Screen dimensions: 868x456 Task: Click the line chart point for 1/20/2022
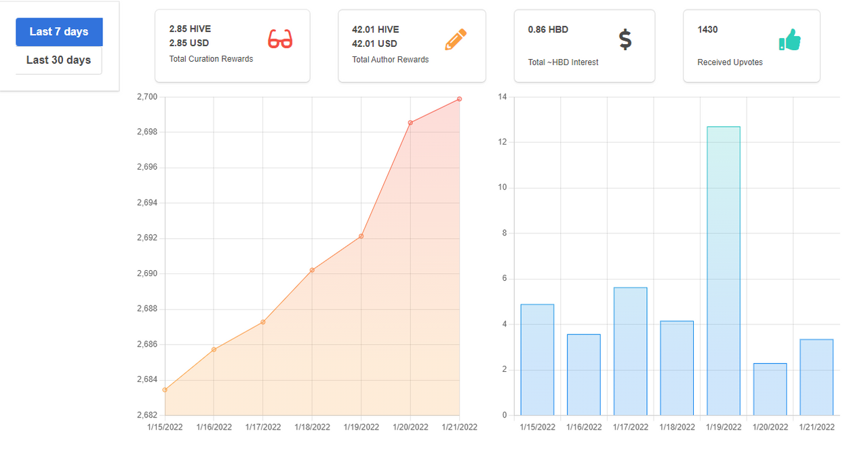(x=410, y=123)
